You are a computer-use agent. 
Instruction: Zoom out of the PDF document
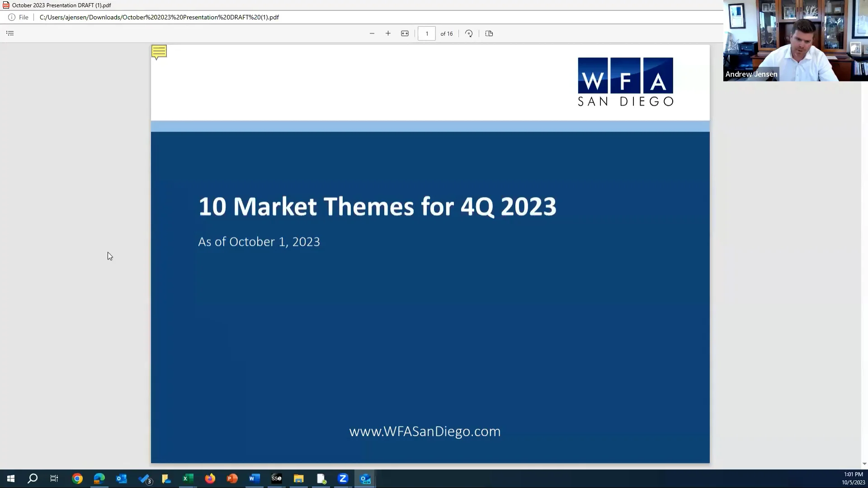click(x=372, y=33)
